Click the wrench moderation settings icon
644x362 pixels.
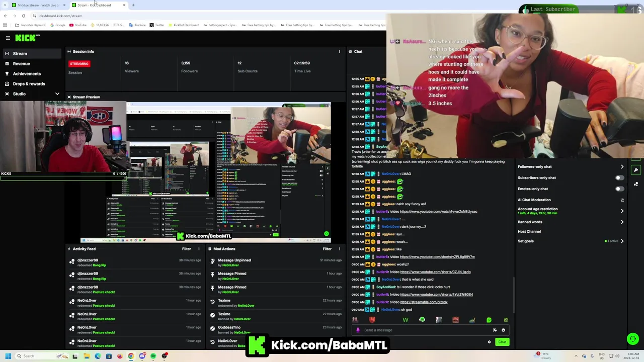(x=636, y=170)
